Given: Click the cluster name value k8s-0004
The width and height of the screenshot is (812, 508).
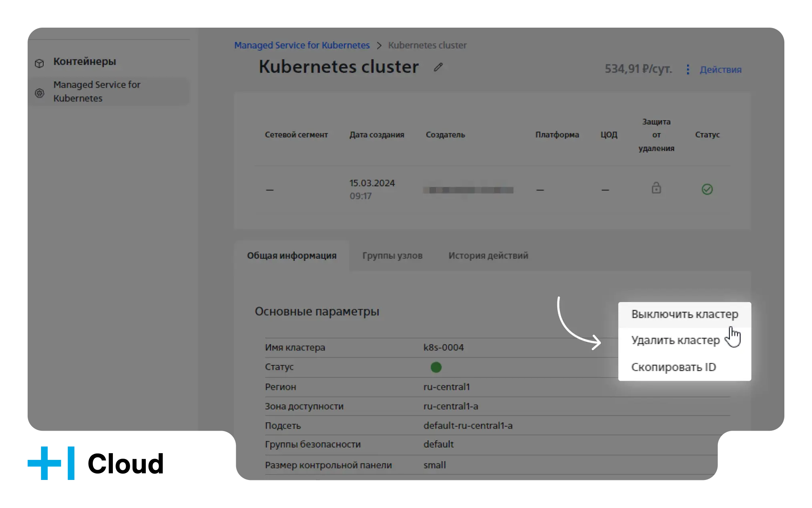Looking at the screenshot, I should [444, 347].
